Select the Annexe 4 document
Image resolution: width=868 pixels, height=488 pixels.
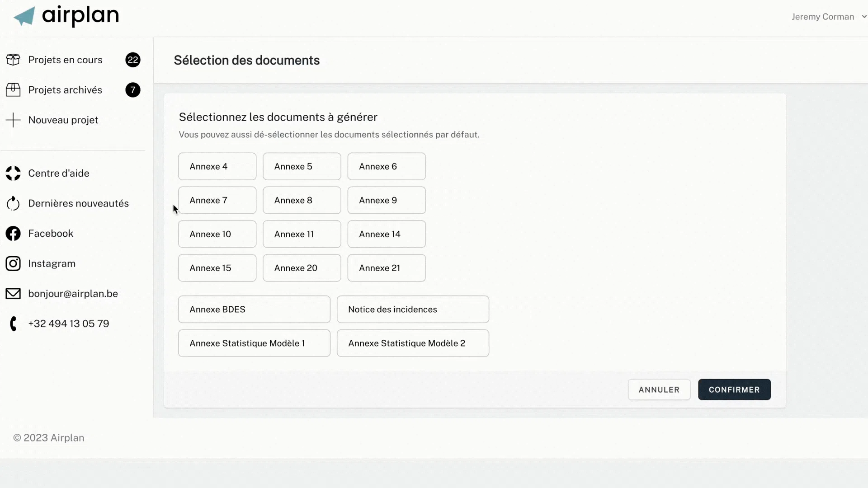pyautogui.click(x=217, y=166)
